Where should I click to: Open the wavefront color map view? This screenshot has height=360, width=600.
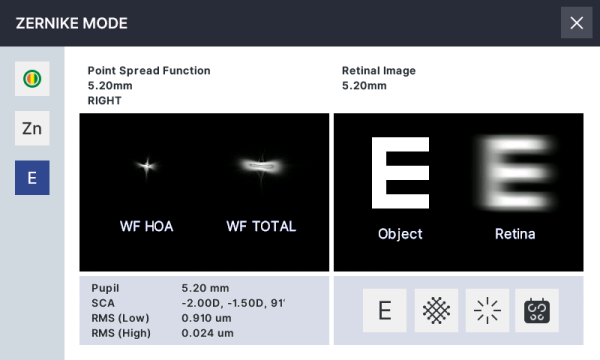[x=32, y=79]
